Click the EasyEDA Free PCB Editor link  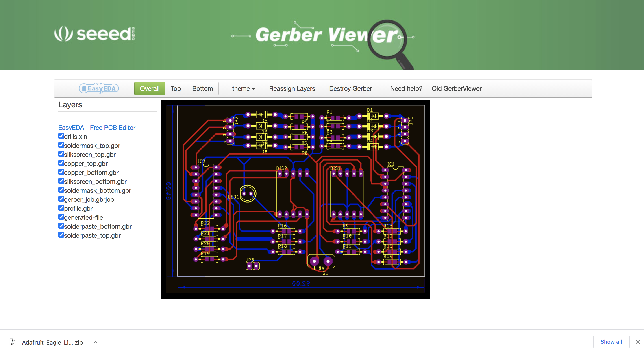(96, 127)
